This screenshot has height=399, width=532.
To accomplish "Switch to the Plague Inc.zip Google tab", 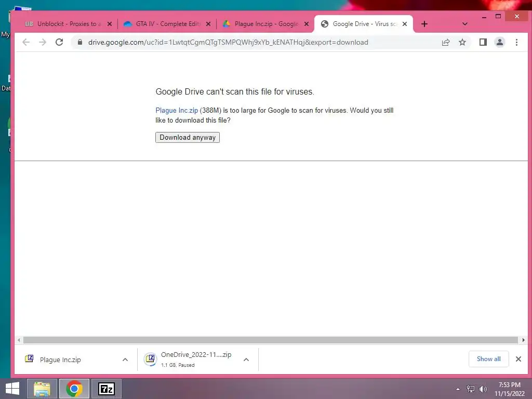I will pos(265,24).
